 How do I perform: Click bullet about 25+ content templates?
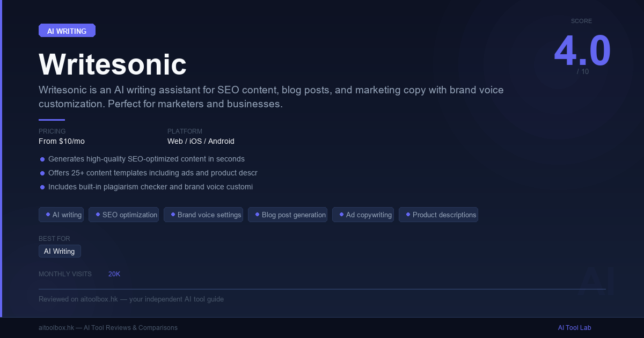pyautogui.click(x=149, y=173)
